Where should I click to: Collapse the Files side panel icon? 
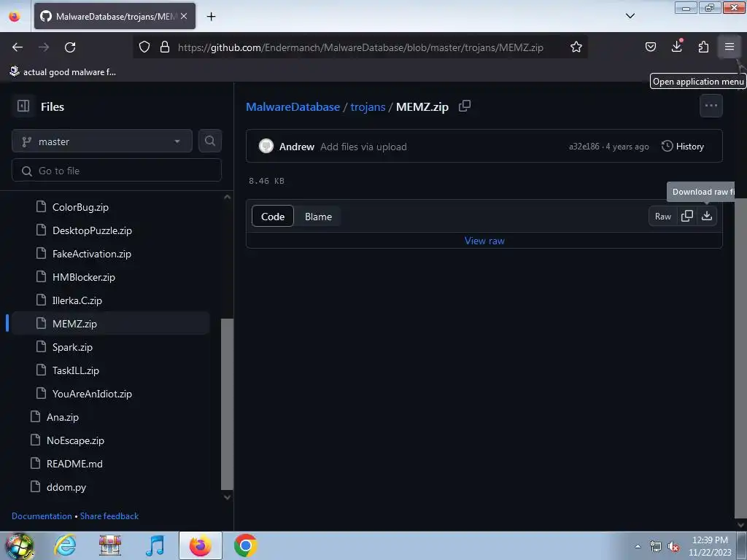[x=23, y=106]
